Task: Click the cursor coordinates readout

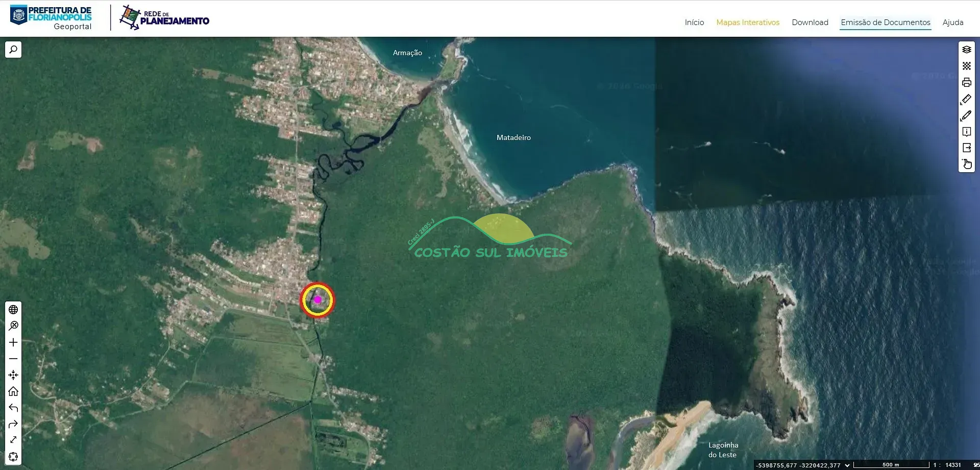Action: pos(798,465)
